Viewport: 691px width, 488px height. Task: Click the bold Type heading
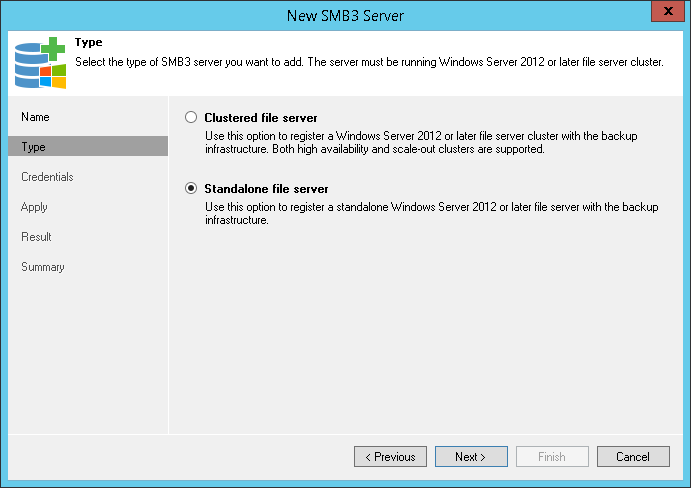89,42
